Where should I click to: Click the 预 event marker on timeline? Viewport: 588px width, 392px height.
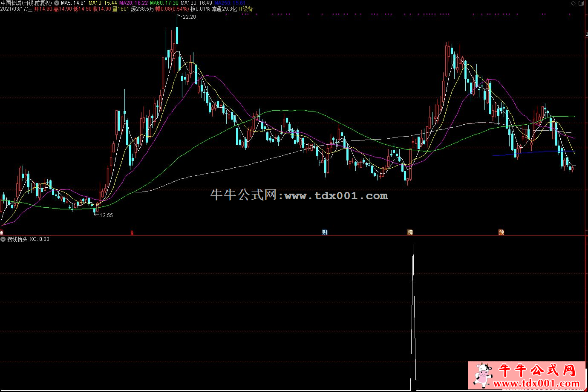coord(502,232)
